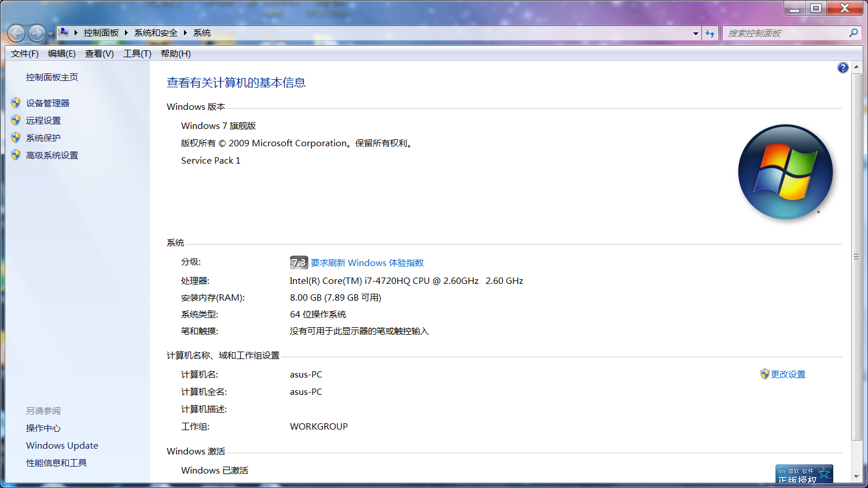The image size is (868, 488).
Task: Click the forward navigation arrow
Action: (x=37, y=34)
